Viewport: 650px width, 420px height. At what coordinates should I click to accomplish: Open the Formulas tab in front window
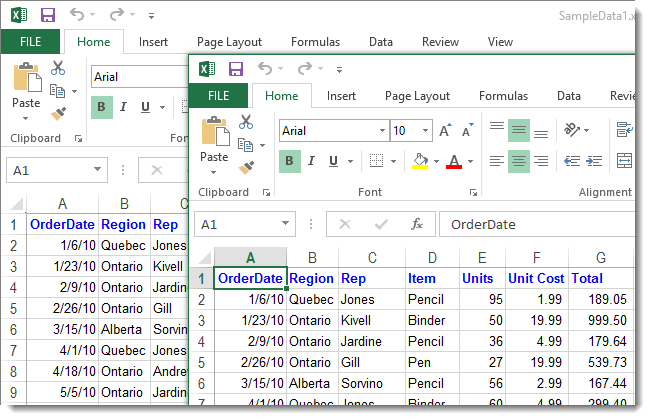[503, 96]
